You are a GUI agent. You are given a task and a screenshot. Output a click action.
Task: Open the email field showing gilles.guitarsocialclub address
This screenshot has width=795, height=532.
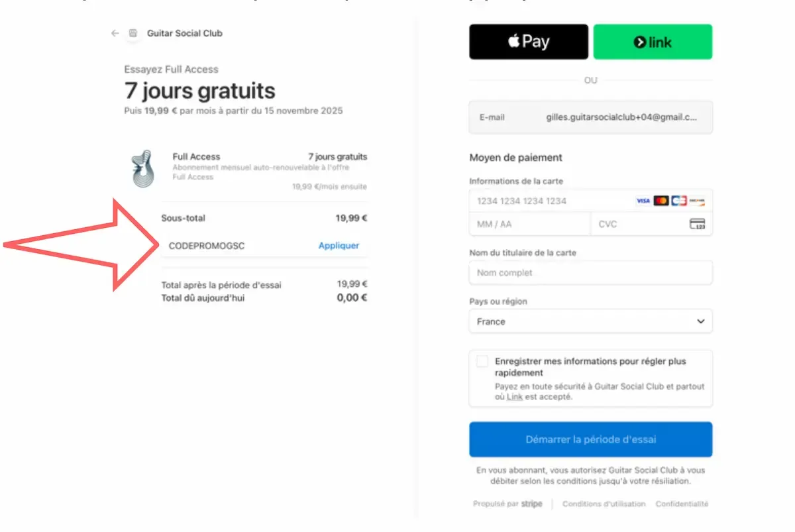[x=590, y=117]
